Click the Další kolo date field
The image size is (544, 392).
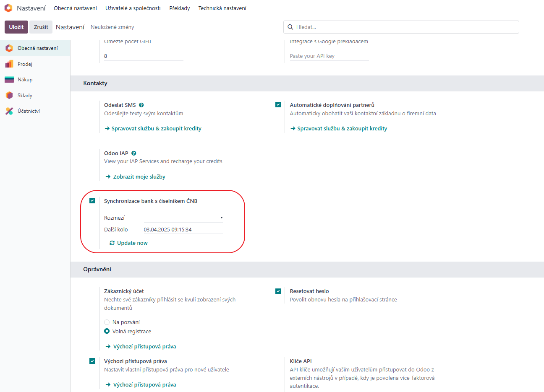click(x=183, y=230)
